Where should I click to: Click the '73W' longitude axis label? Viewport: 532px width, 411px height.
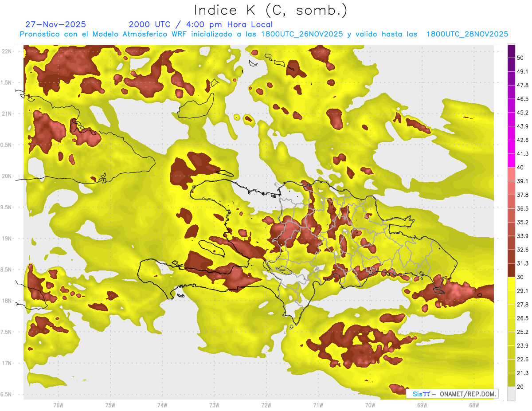point(214,405)
